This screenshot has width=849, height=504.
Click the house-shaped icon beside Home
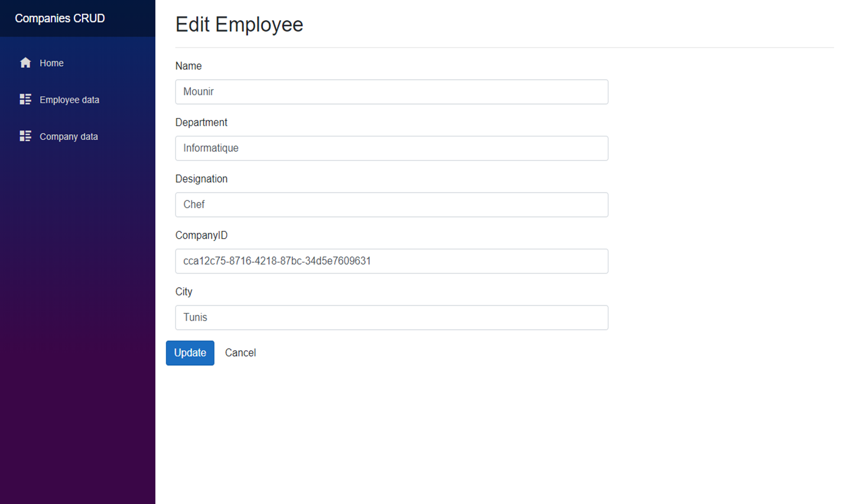pos(25,62)
